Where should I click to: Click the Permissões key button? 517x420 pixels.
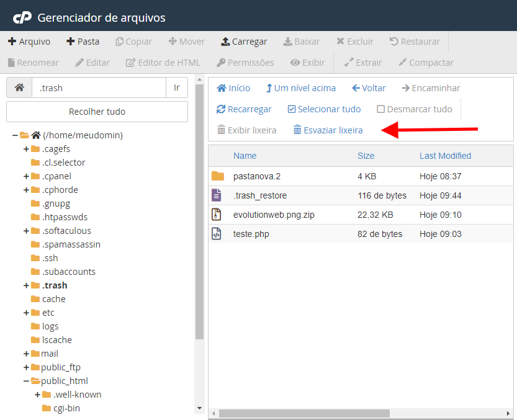(245, 63)
